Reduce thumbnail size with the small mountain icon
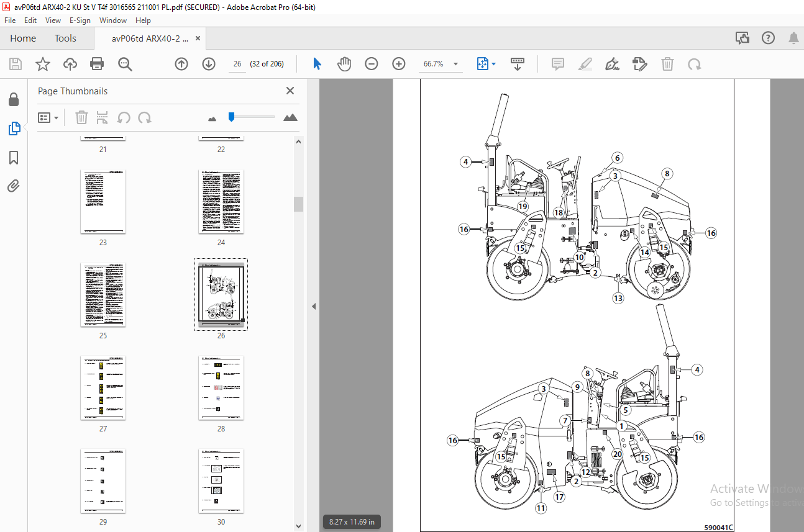The image size is (804, 532). point(212,118)
